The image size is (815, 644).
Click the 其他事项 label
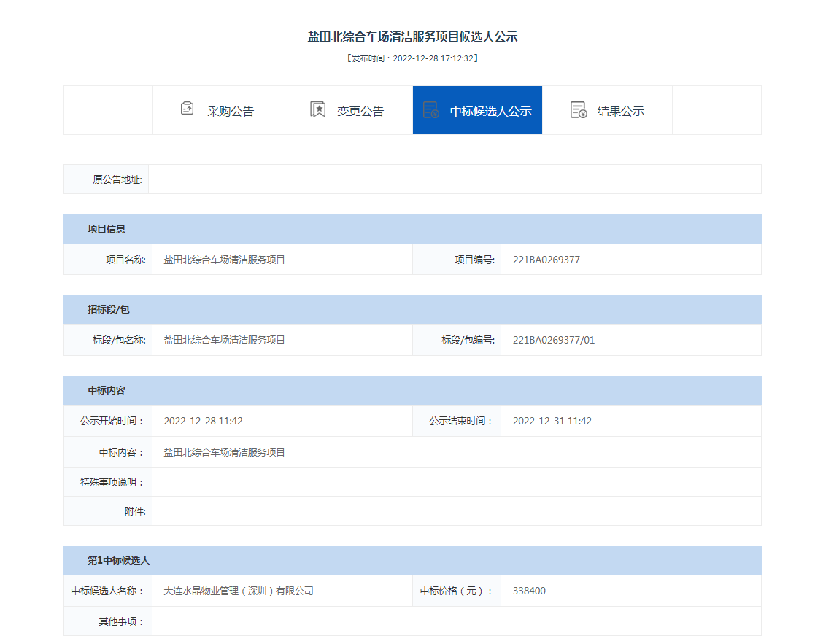click(122, 621)
